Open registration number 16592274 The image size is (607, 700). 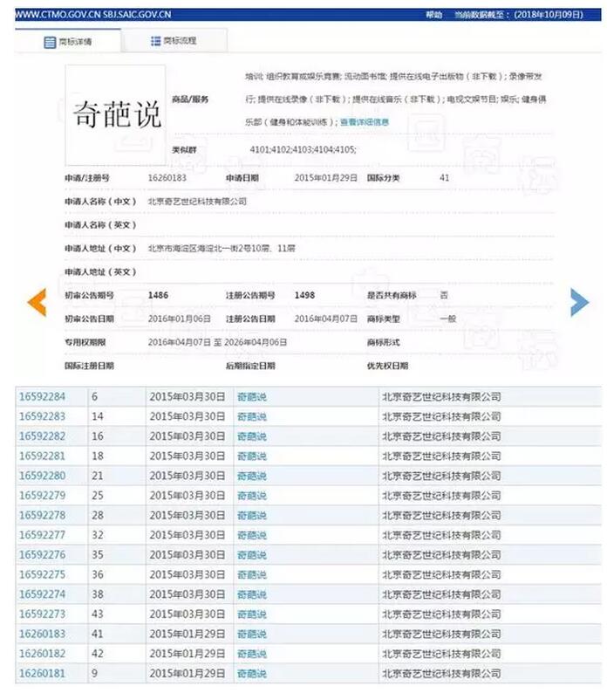click(x=43, y=594)
